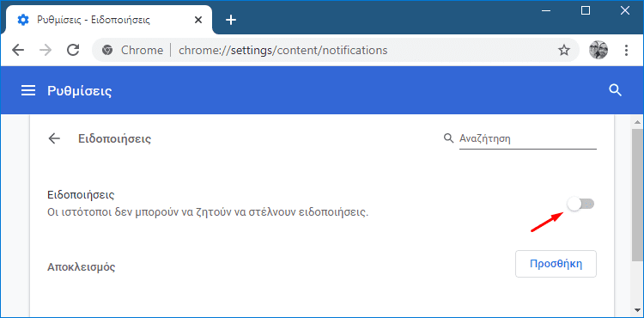Navigate back with browser back arrow
Viewport: 644px width, 318px height.
click(18, 50)
